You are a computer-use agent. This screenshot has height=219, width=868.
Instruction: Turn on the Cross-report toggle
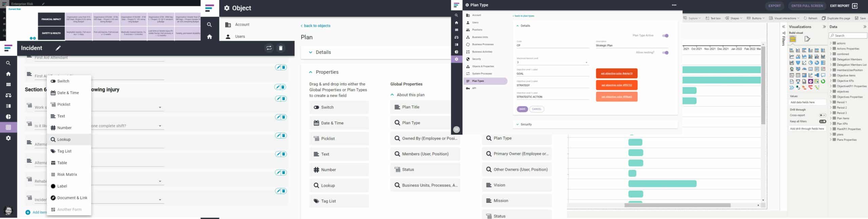pyautogui.click(x=823, y=115)
